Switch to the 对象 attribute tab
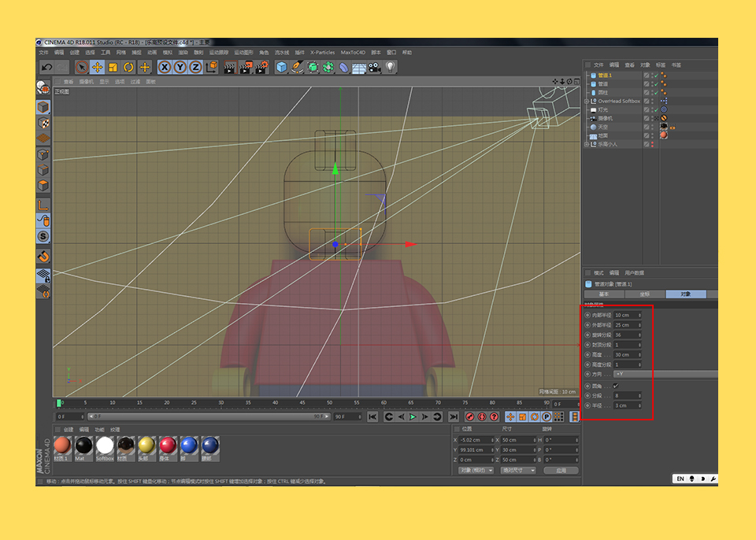The height and width of the screenshot is (540, 756). coord(686,294)
